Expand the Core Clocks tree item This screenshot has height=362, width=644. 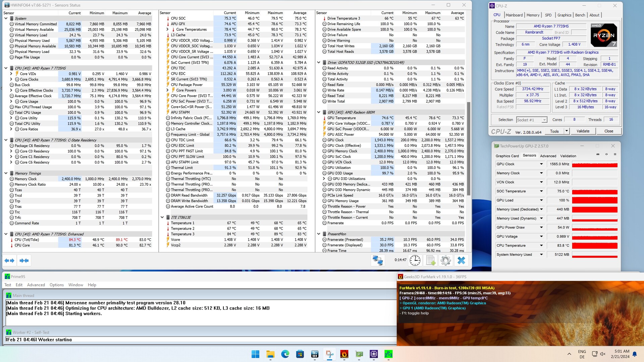pos(11,79)
